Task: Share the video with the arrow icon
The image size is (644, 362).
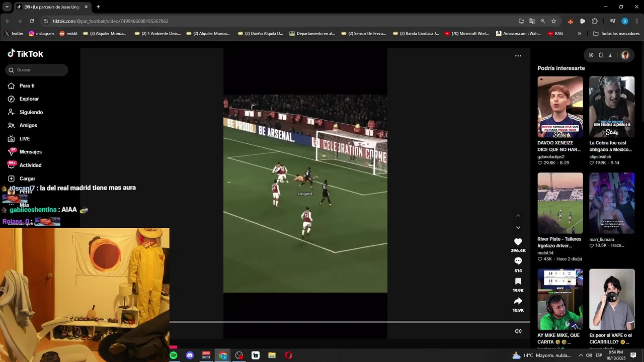Action: coord(518,301)
